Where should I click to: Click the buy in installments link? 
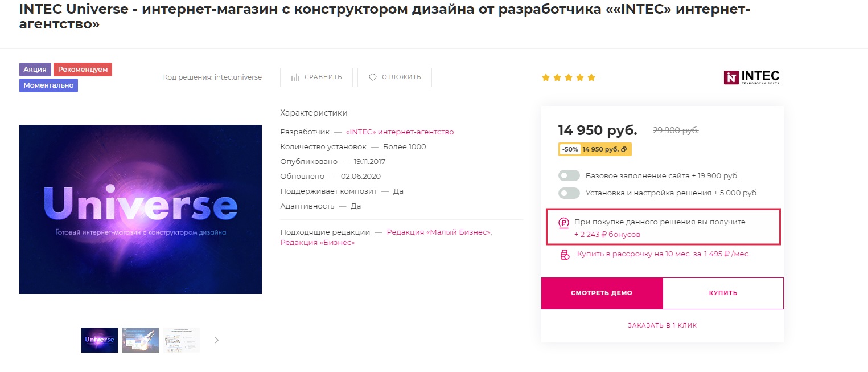click(x=663, y=254)
